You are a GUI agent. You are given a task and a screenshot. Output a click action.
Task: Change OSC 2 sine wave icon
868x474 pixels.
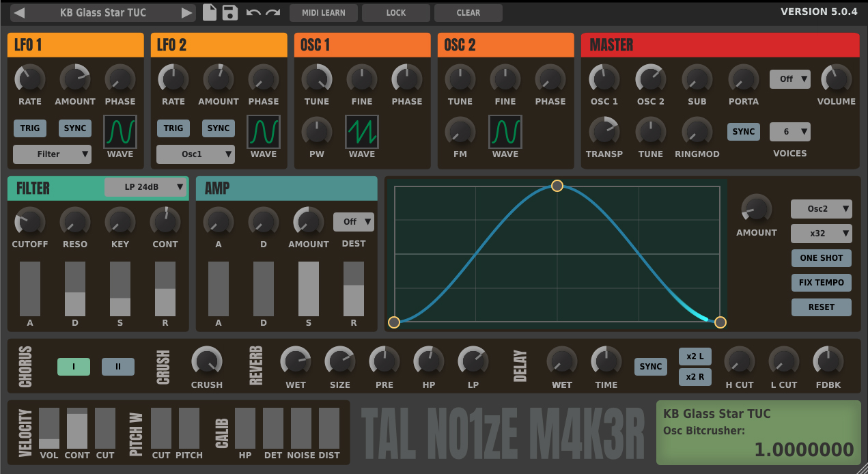pos(505,132)
